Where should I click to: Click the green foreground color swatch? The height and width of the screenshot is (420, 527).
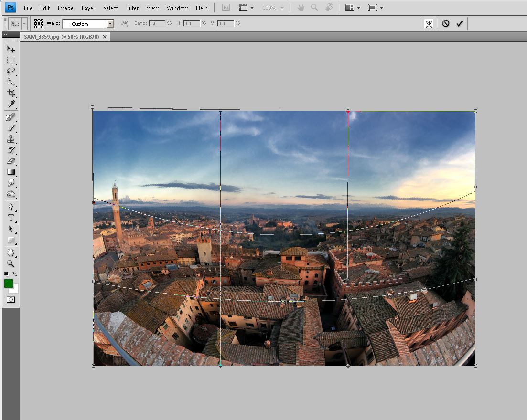tap(9, 283)
